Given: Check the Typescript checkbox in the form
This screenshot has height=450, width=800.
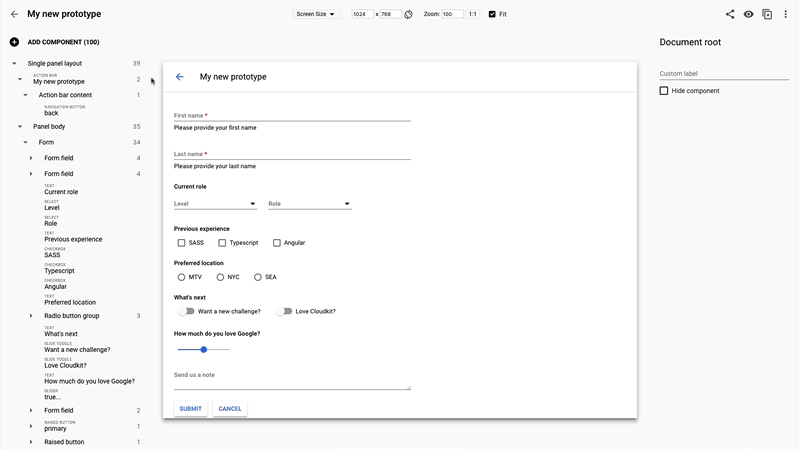Looking at the screenshot, I should [x=222, y=243].
